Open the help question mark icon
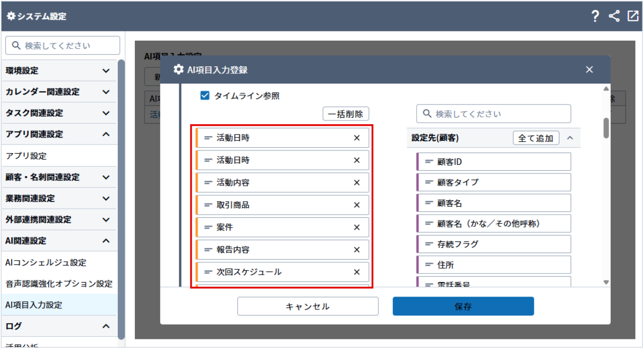Image resolution: width=644 pixels, height=349 pixels. click(x=595, y=16)
